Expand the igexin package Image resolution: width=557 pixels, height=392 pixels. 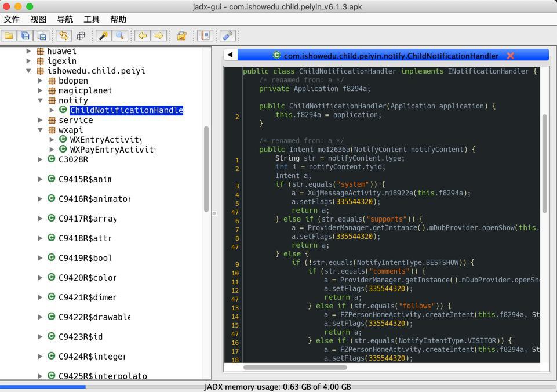click(x=28, y=61)
